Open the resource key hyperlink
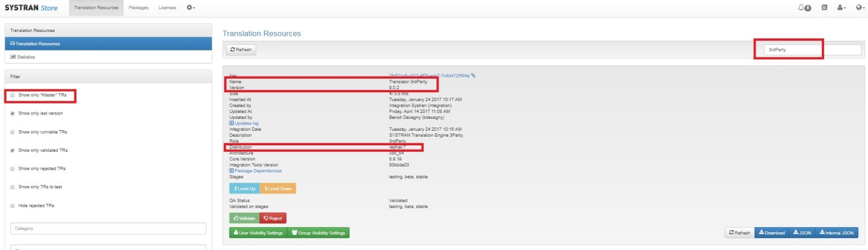The width and height of the screenshot is (868, 250). (x=429, y=75)
